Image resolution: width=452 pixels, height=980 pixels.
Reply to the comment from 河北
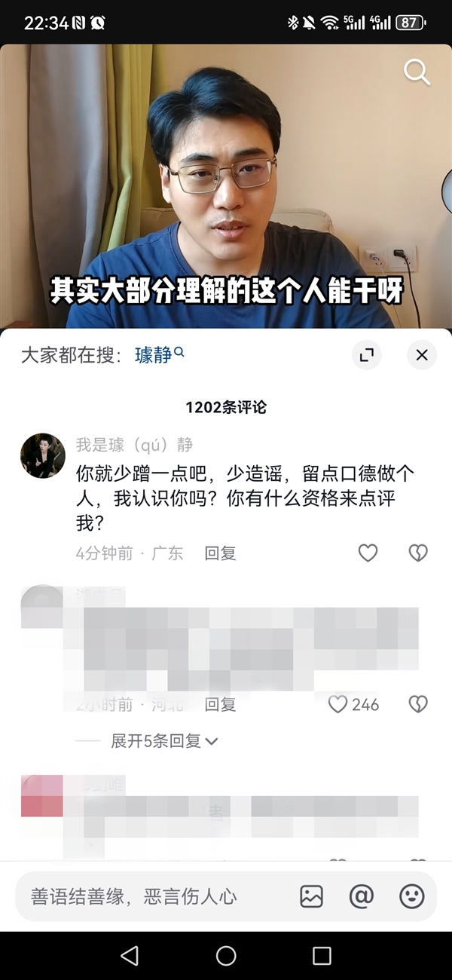click(x=221, y=704)
